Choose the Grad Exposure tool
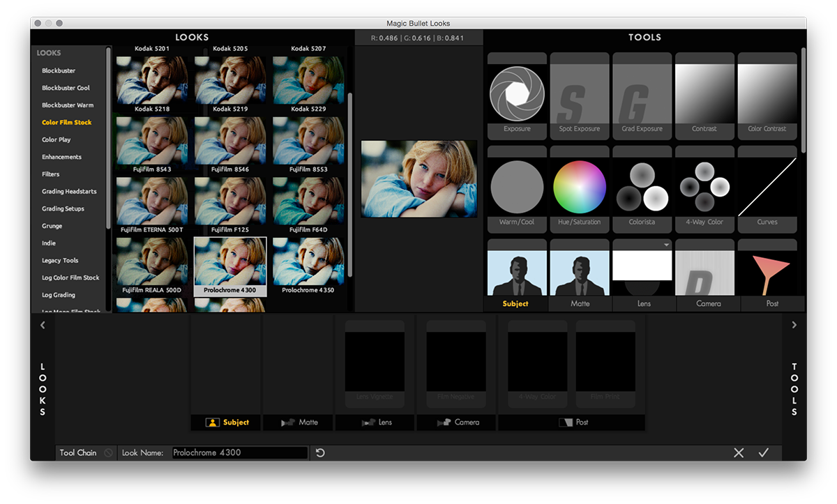The image size is (837, 504). pyautogui.click(x=642, y=93)
